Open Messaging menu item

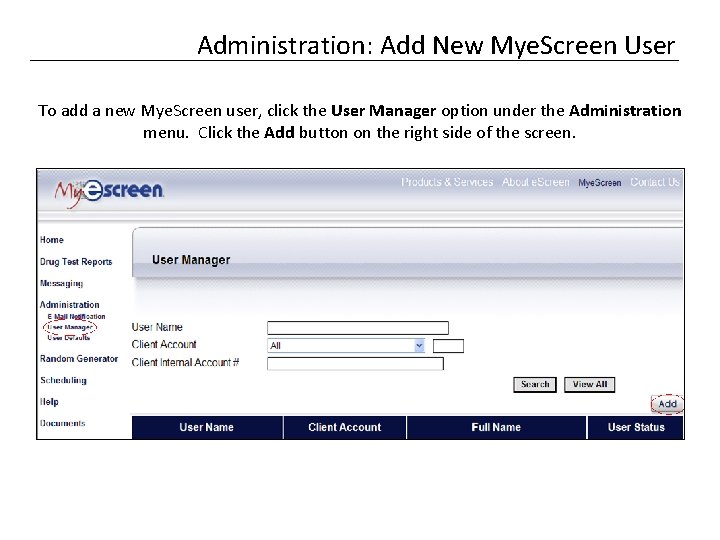click(x=61, y=283)
